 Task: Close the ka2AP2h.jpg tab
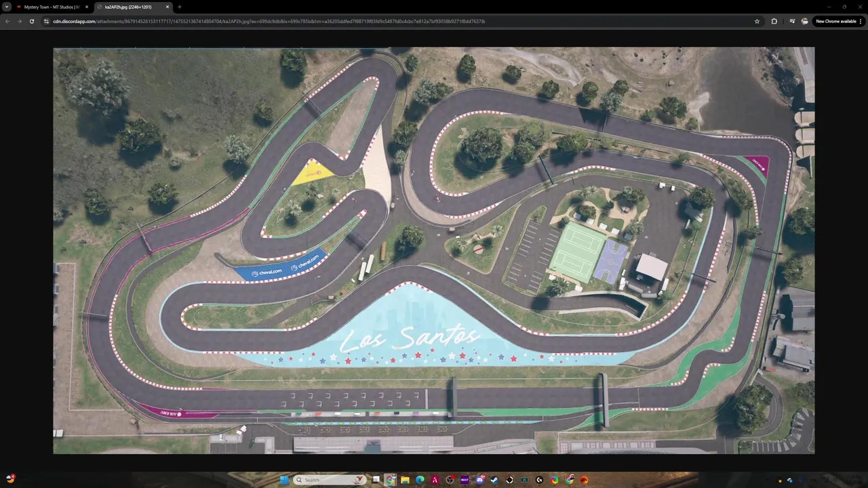pos(167,7)
